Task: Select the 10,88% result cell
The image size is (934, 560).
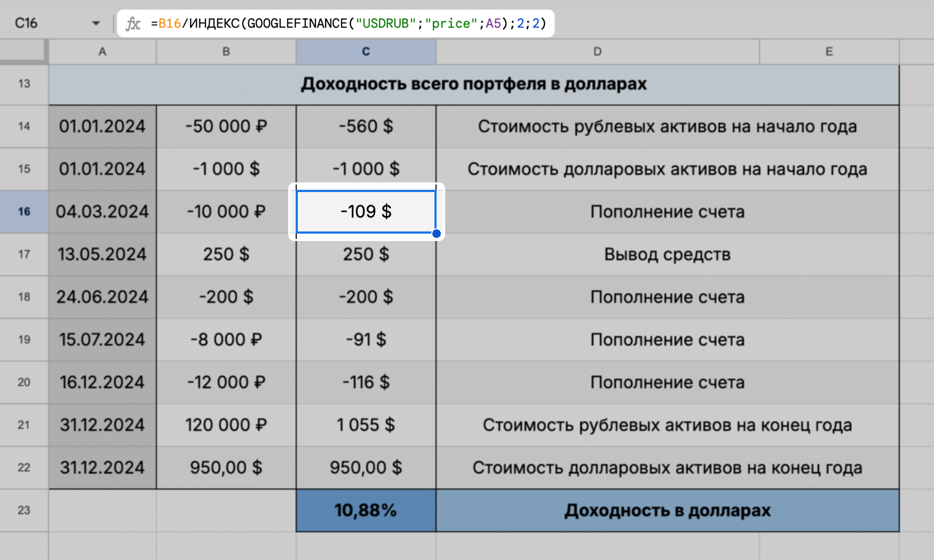Action: [366, 510]
